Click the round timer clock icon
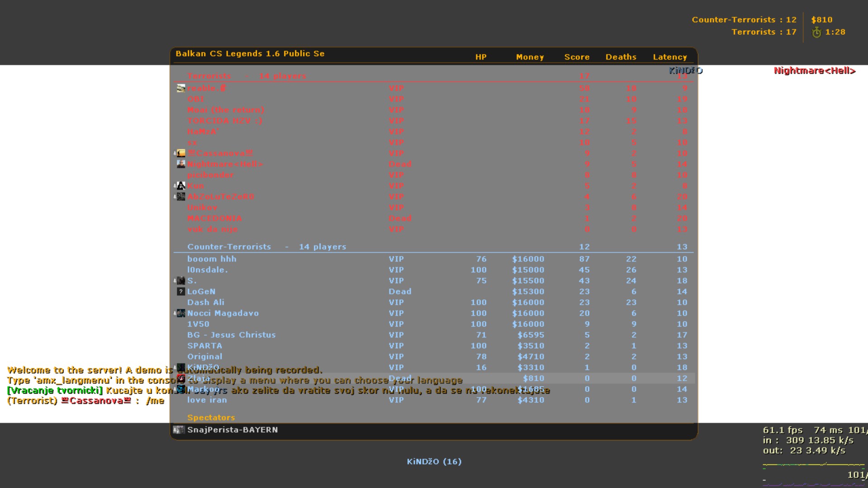Screen dimensions: 868x488 816,32
